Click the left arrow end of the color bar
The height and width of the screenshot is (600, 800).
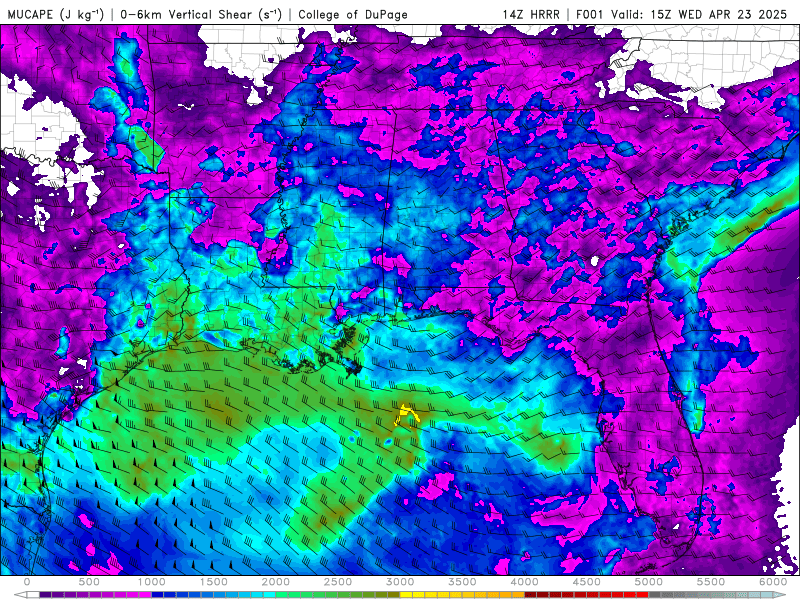coord(19,595)
